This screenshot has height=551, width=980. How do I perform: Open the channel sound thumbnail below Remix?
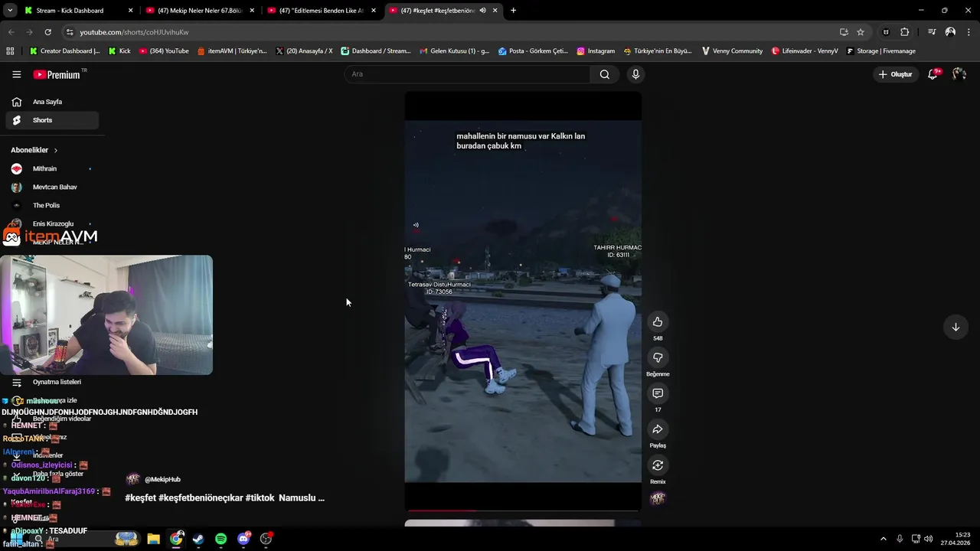pos(658,498)
